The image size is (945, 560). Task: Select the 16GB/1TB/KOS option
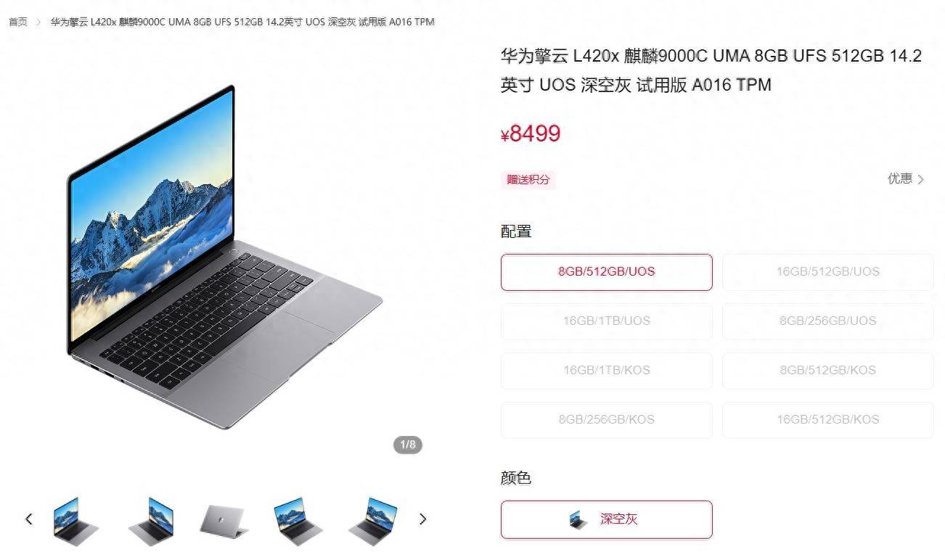607,370
